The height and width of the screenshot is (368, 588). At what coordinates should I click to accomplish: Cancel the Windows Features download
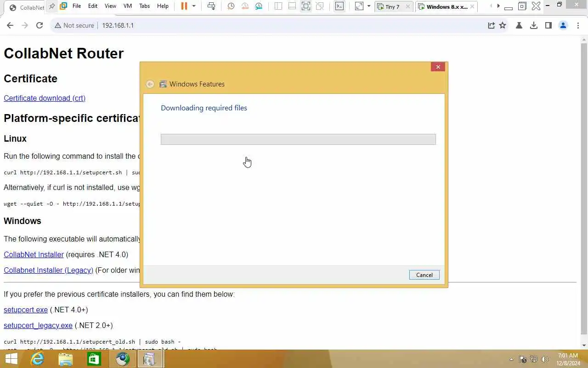(424, 275)
